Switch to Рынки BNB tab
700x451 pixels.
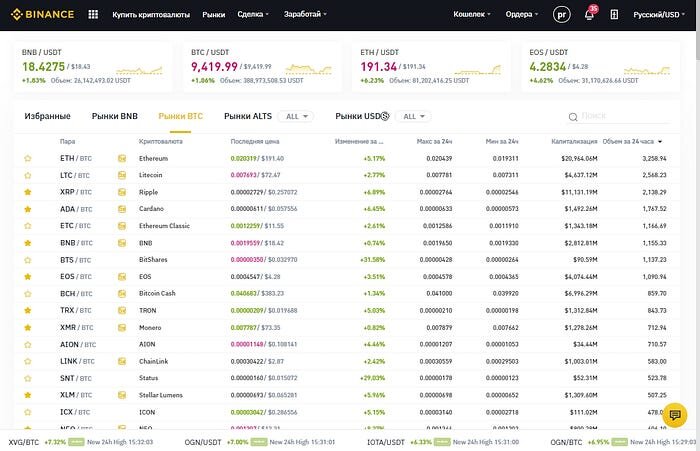[115, 116]
